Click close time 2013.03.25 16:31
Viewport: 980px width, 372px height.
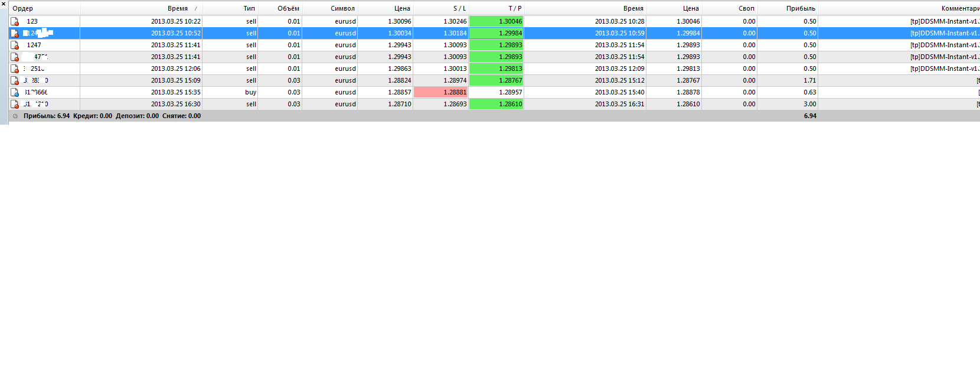[620, 104]
